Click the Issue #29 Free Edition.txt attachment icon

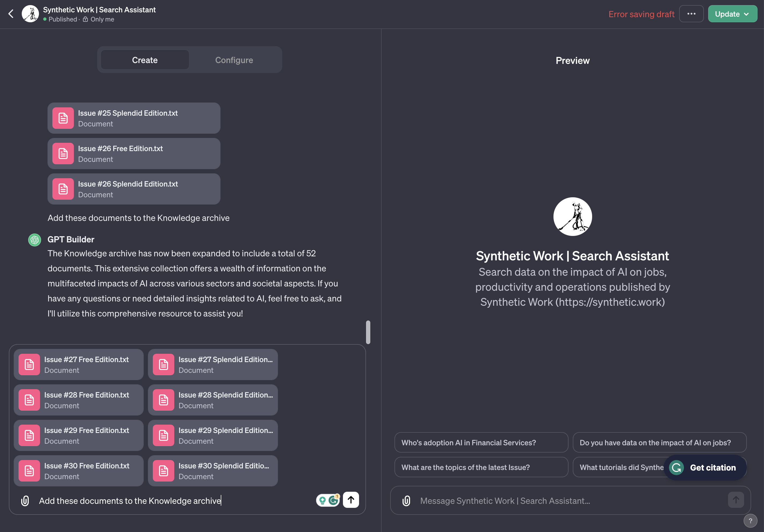click(x=29, y=435)
